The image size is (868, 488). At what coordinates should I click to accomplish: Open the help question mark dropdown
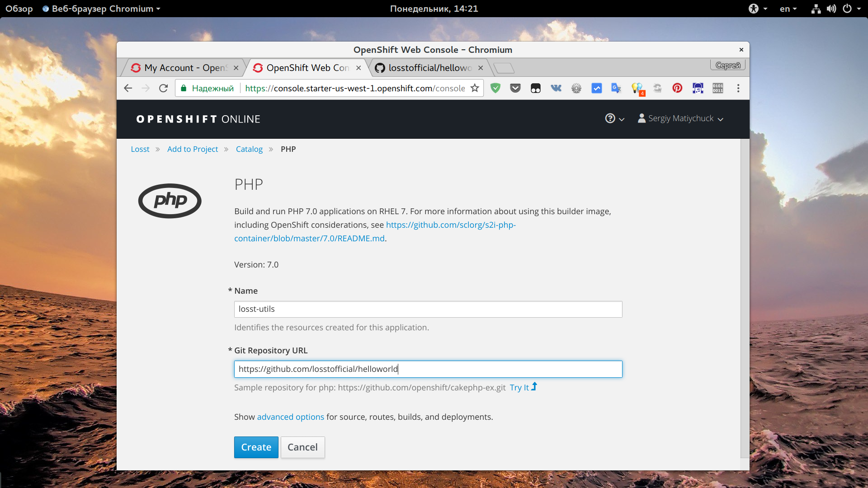(614, 118)
